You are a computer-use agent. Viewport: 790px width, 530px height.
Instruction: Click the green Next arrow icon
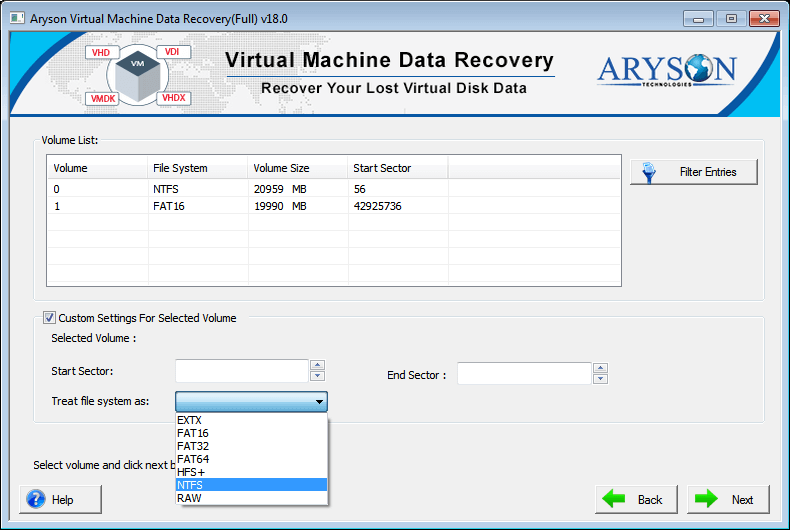point(706,499)
